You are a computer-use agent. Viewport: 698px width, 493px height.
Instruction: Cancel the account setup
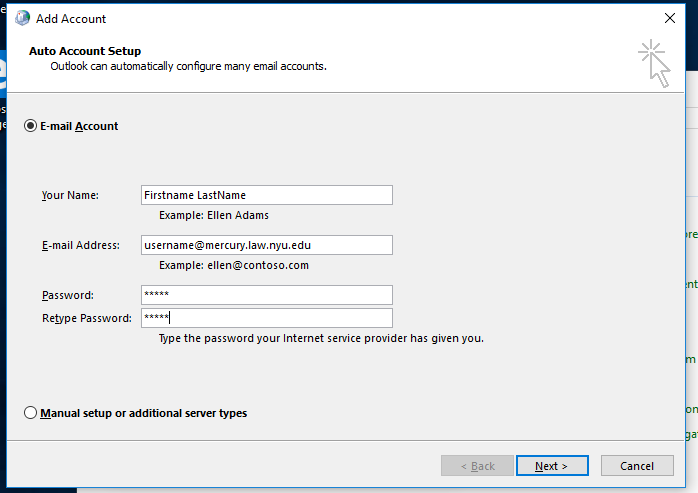tap(637, 466)
